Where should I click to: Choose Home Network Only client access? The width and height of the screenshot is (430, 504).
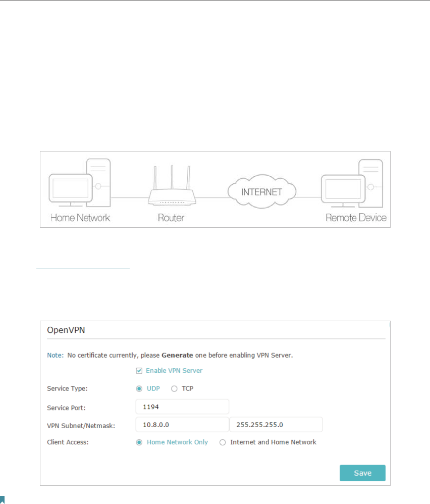click(139, 442)
